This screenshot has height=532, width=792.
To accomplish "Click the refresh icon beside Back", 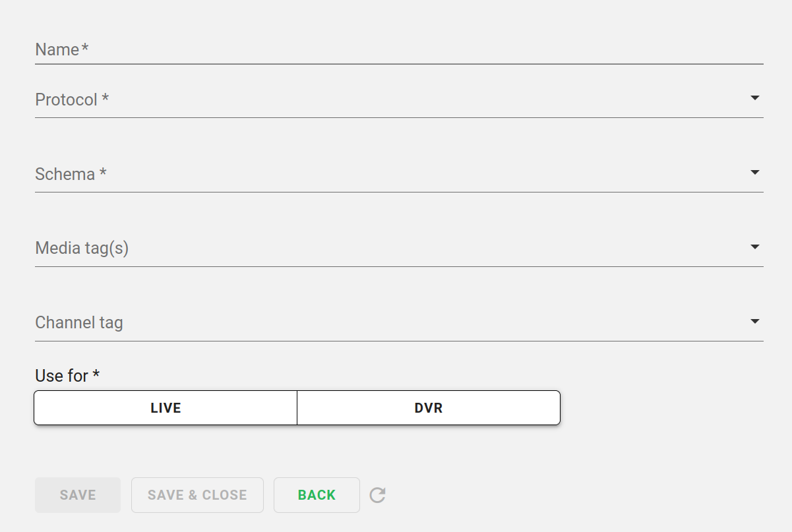I will coord(377,495).
